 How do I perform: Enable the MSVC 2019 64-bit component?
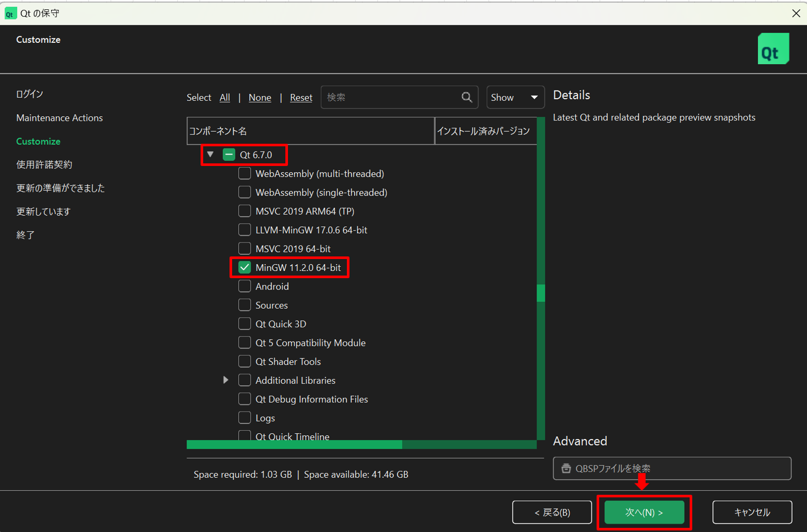245,249
